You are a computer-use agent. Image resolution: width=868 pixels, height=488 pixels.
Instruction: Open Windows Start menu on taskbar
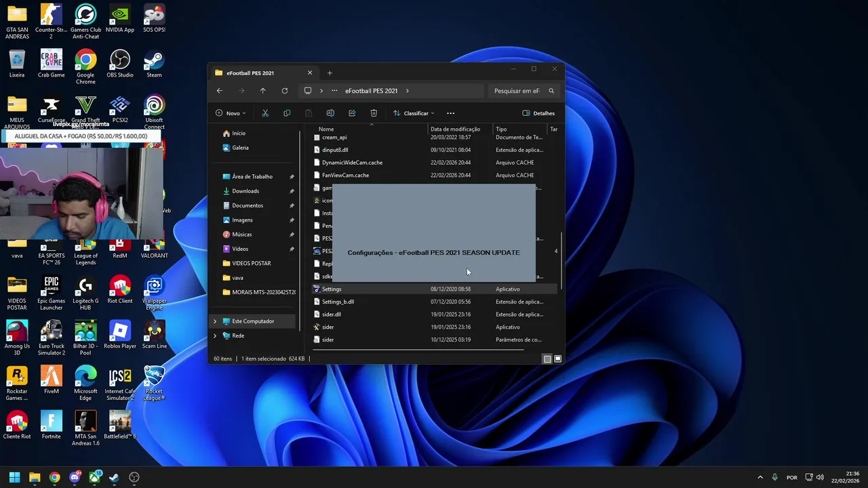[14, 477]
